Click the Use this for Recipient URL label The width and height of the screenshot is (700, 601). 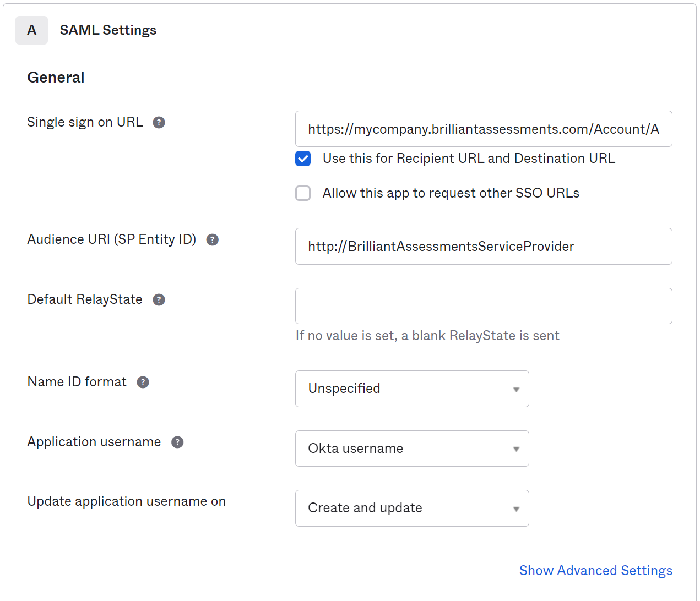coord(468,159)
